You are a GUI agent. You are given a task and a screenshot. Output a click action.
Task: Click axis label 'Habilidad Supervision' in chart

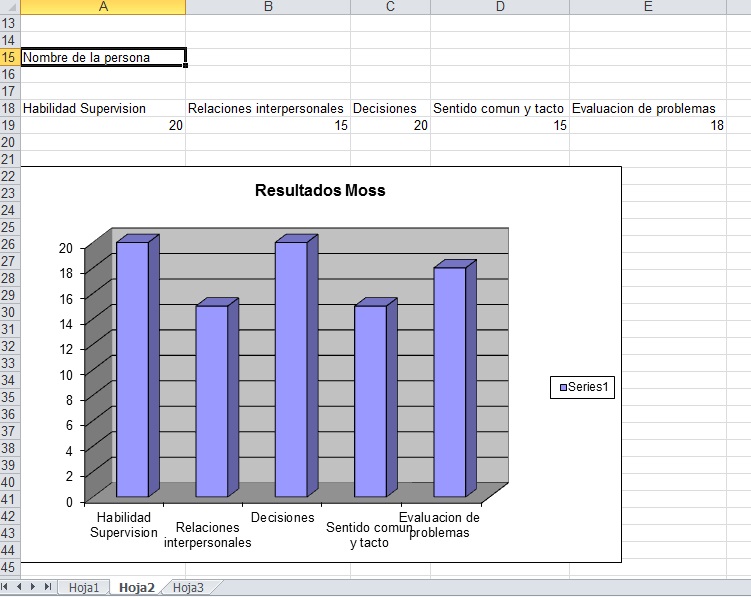point(124,525)
